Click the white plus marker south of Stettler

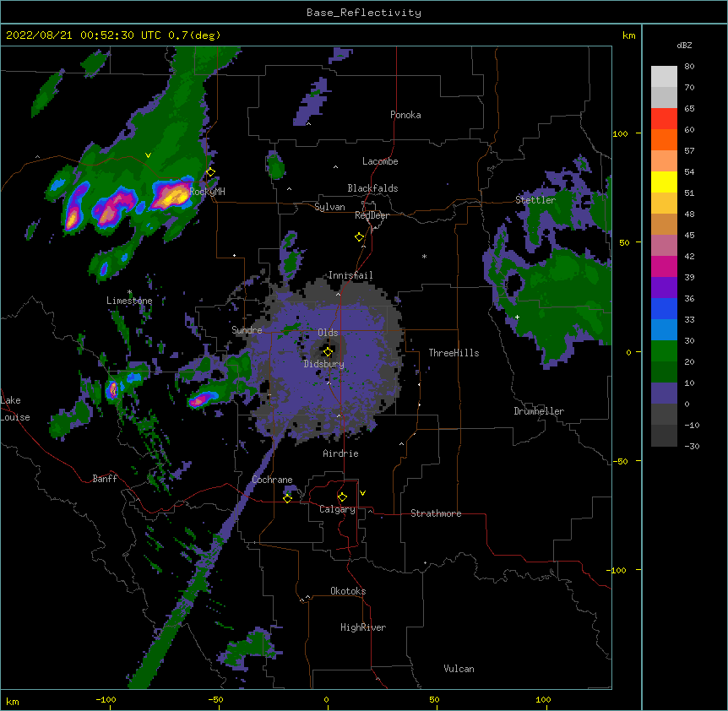(517, 317)
